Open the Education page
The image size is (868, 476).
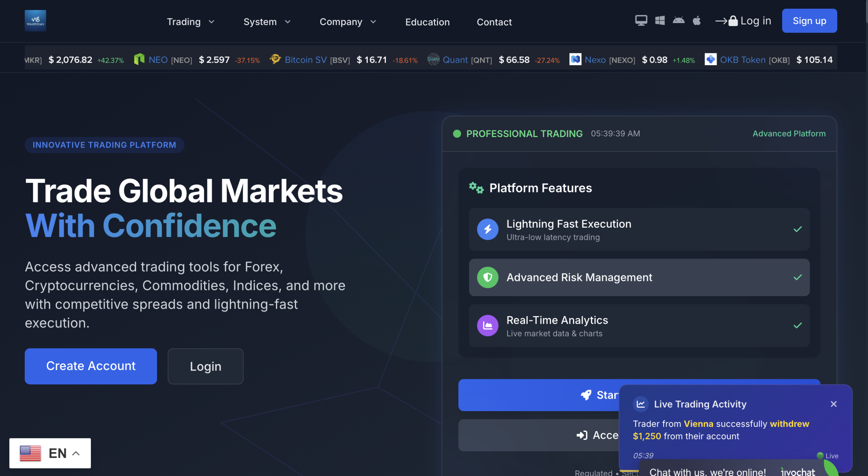pyautogui.click(x=427, y=21)
